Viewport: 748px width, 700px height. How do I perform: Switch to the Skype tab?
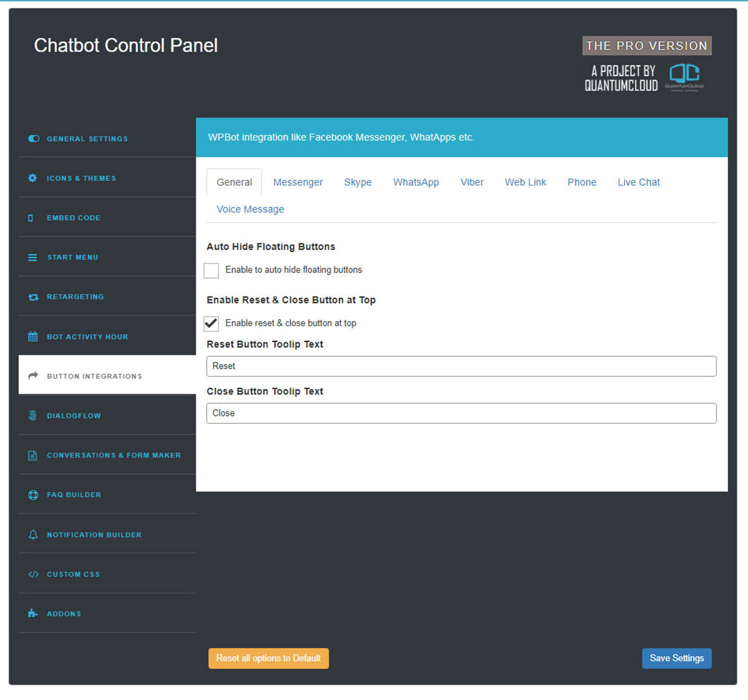pos(358,182)
